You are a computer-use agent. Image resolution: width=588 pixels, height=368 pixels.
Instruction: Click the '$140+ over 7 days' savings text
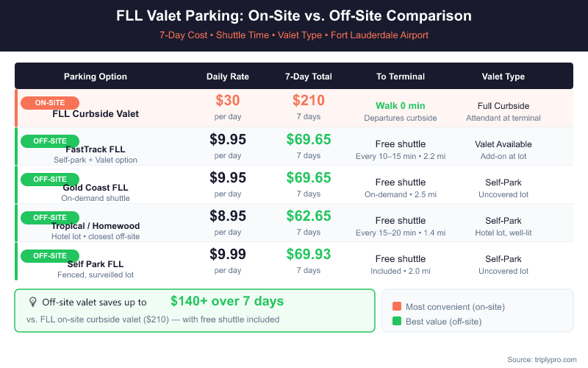tap(227, 301)
